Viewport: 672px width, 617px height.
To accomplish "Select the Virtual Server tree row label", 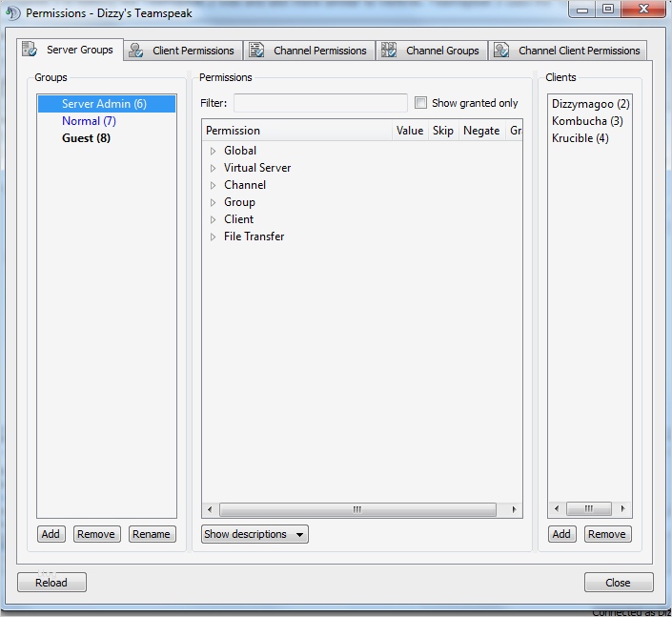I will point(257,168).
